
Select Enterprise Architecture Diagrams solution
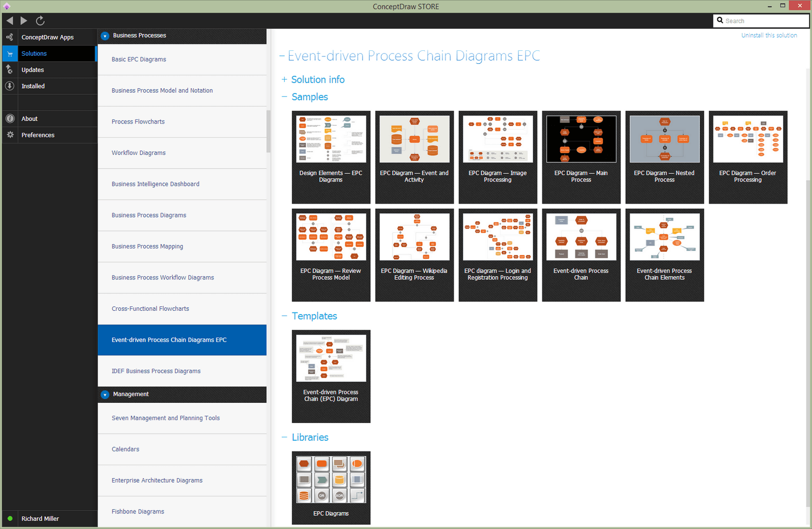pyautogui.click(x=182, y=480)
